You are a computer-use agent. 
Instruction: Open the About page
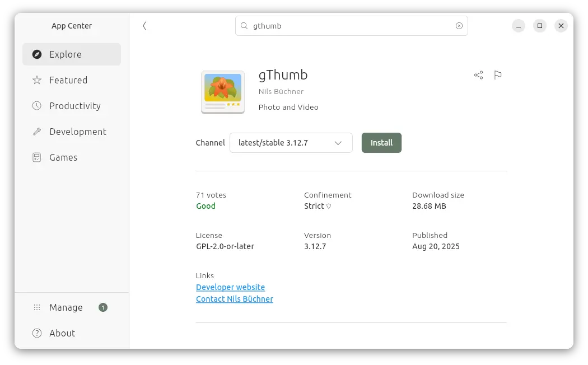72,333
